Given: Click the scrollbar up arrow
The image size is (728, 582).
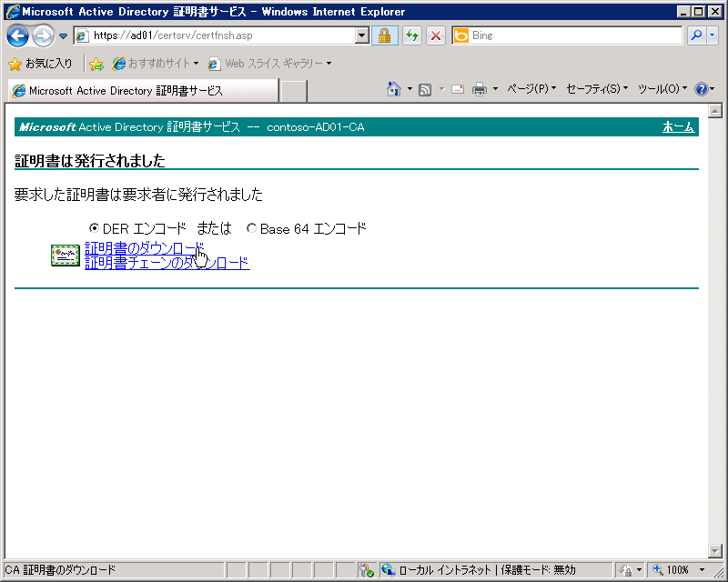Looking at the screenshot, I should tap(714, 111).
